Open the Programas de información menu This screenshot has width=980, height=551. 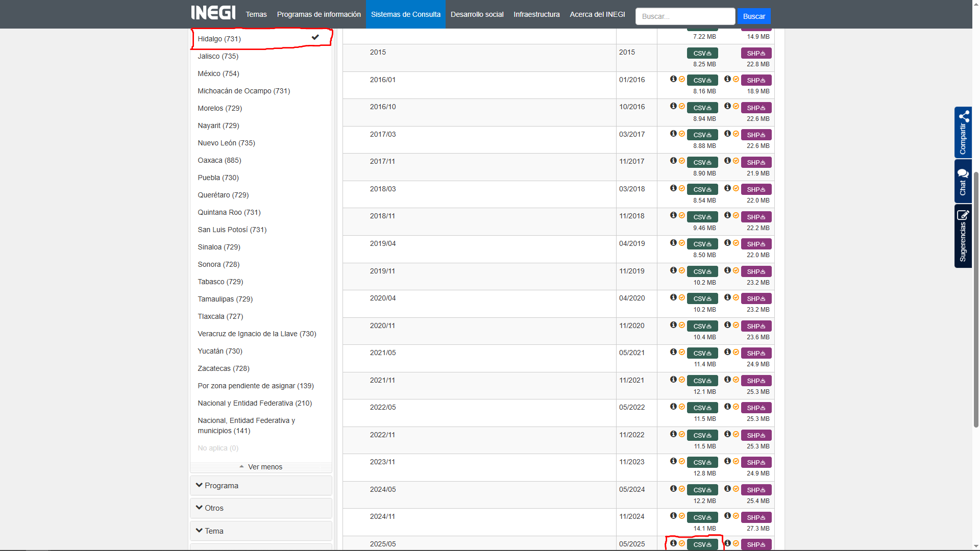pos(318,14)
